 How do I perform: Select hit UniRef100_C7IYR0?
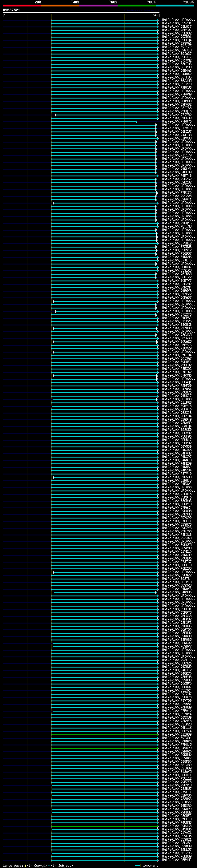(x=176, y=115)
